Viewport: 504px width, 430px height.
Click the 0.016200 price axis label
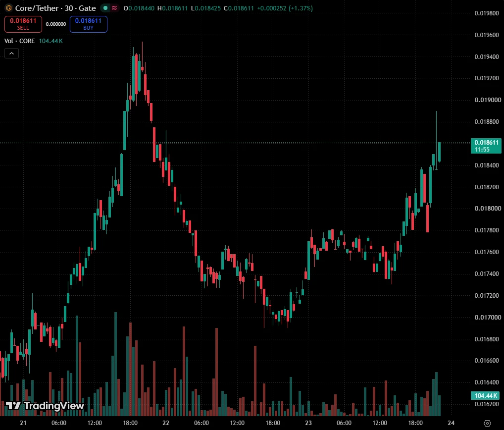coord(488,404)
